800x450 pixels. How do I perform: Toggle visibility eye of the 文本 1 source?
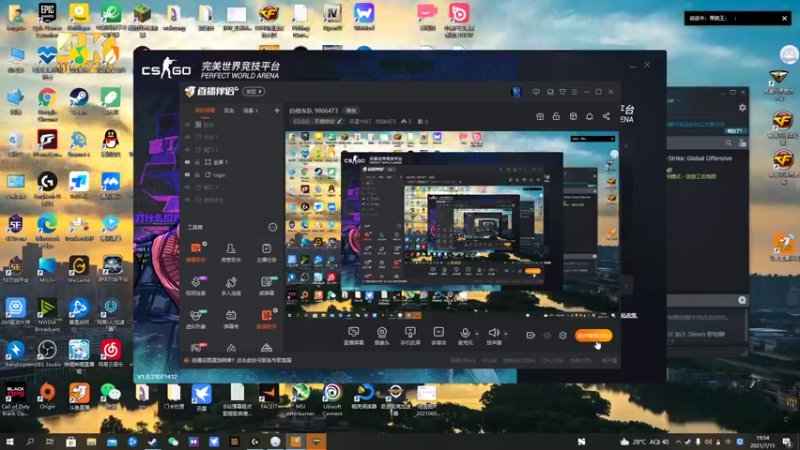187,137
